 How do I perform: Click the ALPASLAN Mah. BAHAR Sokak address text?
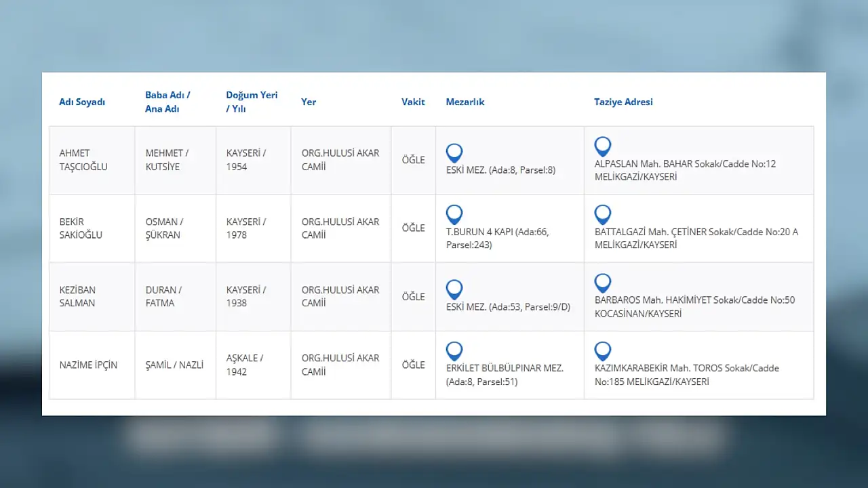pos(685,164)
